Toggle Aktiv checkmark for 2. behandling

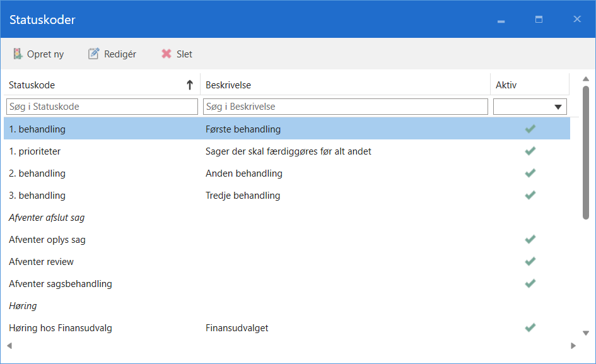click(530, 173)
